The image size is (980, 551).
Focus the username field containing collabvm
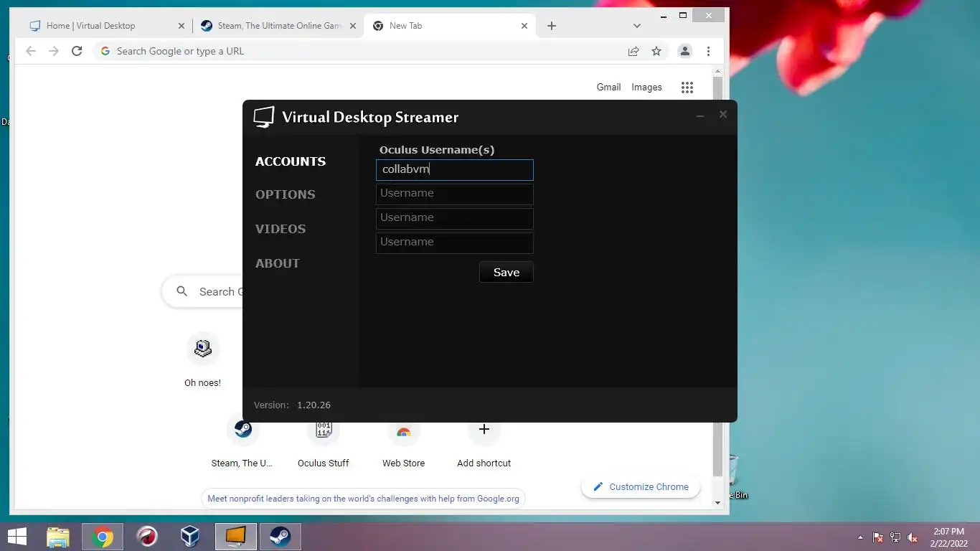[455, 170]
